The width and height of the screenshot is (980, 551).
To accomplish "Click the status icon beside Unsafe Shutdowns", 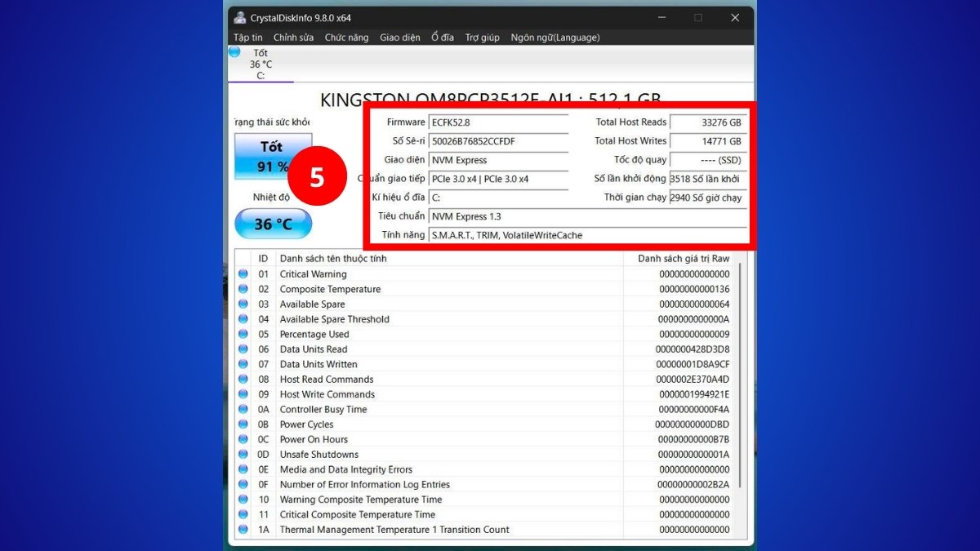I will (x=243, y=454).
